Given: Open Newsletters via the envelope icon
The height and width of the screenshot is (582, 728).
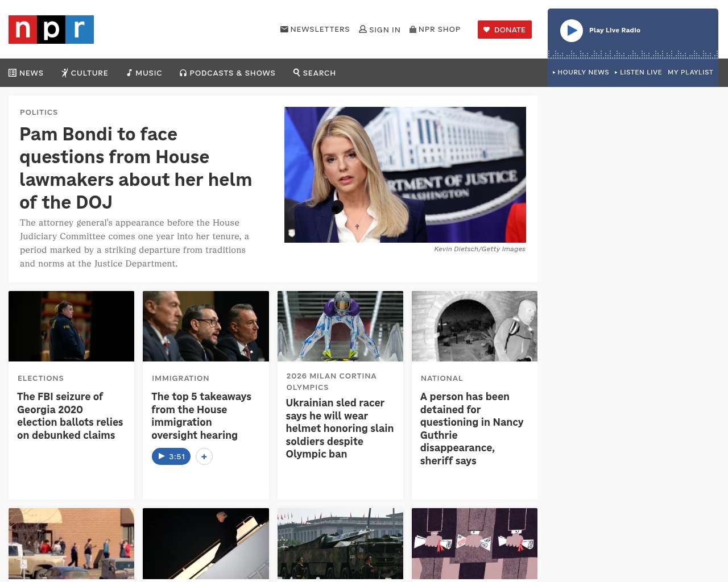Looking at the screenshot, I should tap(284, 29).
